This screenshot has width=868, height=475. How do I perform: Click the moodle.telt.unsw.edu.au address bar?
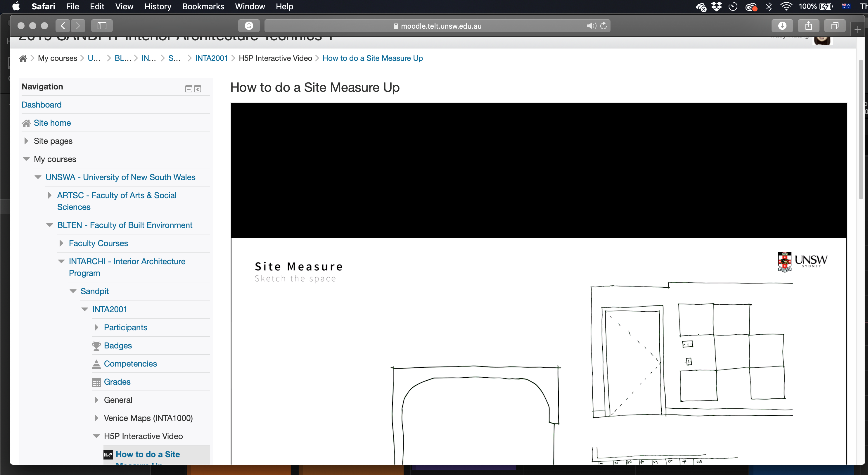pyautogui.click(x=437, y=26)
